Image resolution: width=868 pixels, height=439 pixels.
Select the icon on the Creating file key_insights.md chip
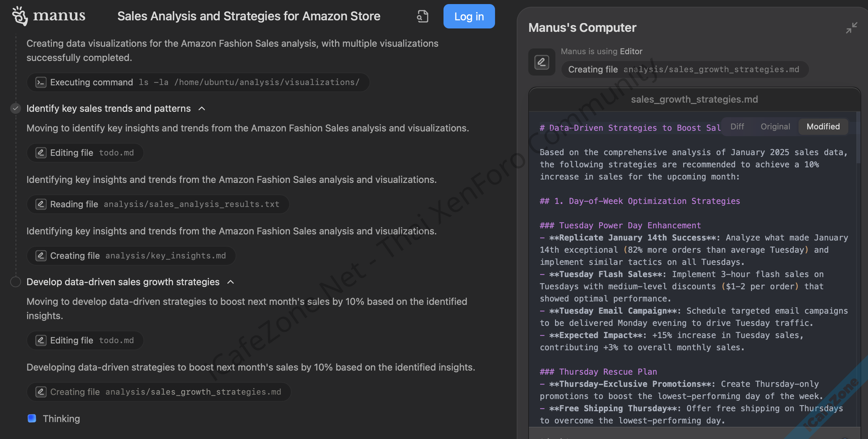[41, 255]
